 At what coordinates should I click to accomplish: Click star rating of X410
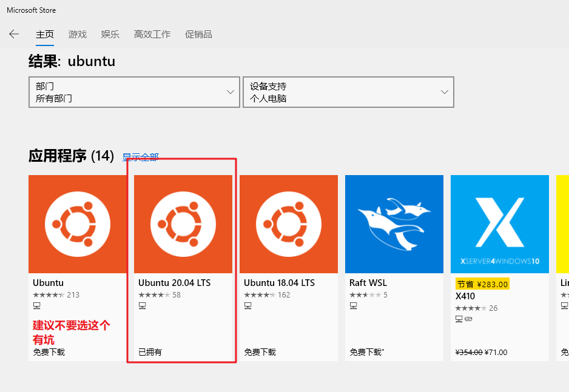pyautogui.click(x=471, y=308)
